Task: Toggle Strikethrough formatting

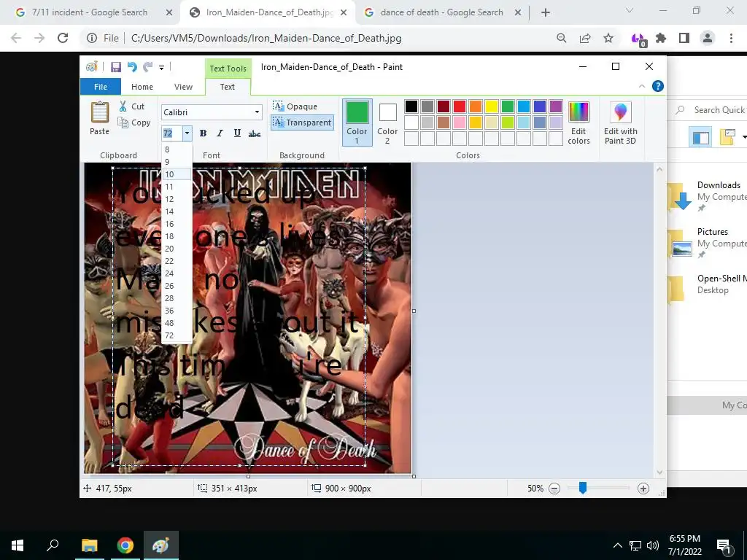Action: [255, 134]
